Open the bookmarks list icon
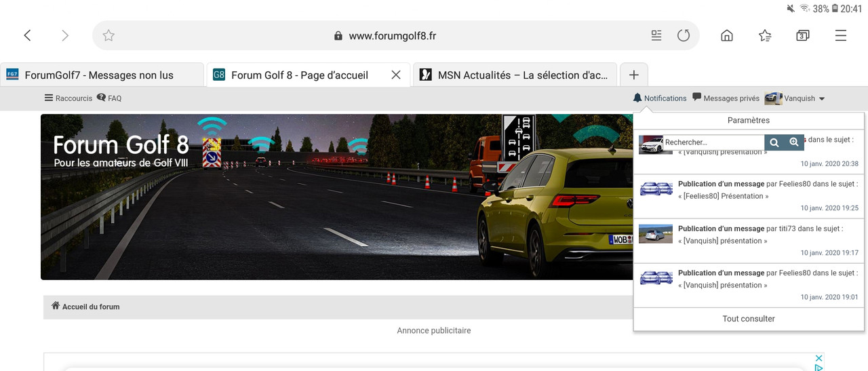868x371 pixels. coord(764,35)
